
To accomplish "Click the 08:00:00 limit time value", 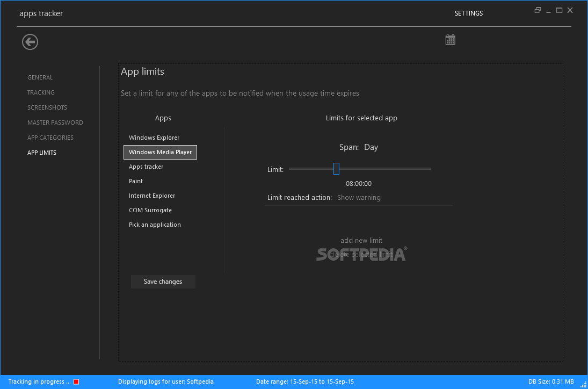I will [359, 183].
